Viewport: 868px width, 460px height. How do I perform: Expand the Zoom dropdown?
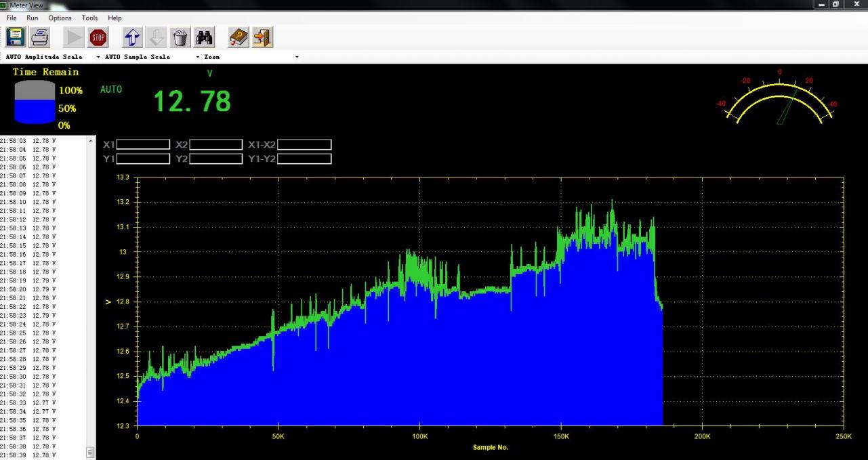[297, 57]
